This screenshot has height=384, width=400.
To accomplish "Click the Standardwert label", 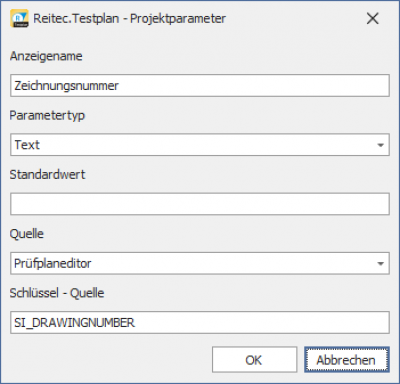I will click(47, 174).
